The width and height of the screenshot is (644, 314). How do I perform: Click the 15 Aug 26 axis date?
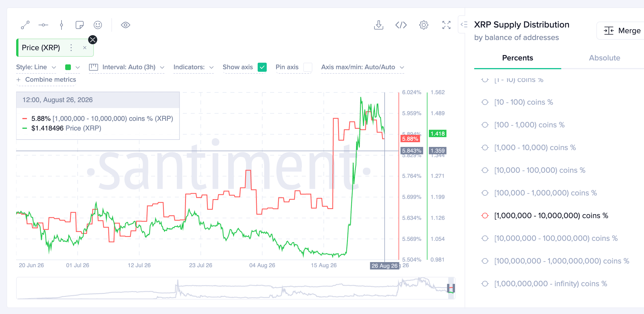click(x=324, y=265)
